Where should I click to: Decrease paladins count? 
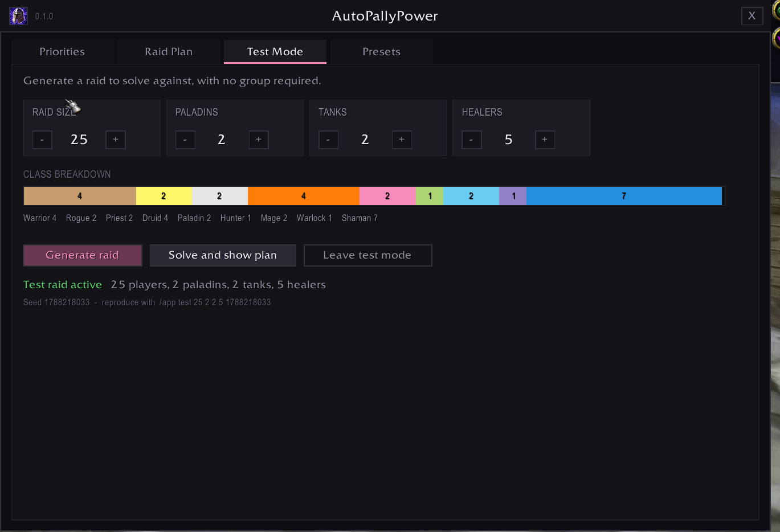click(x=185, y=140)
